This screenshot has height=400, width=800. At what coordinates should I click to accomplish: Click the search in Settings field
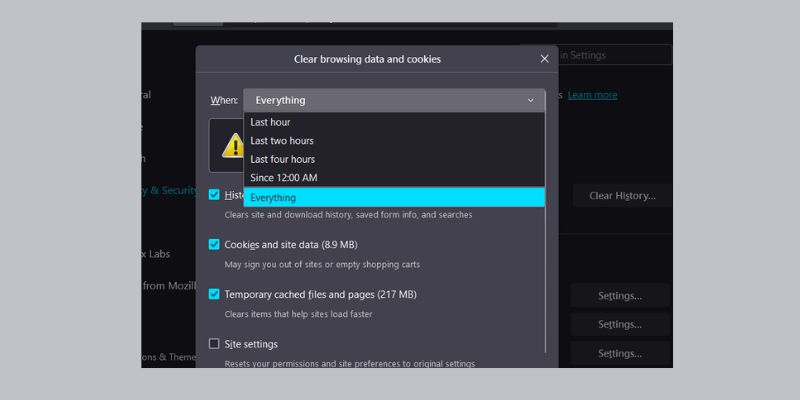pyautogui.click(x=600, y=56)
